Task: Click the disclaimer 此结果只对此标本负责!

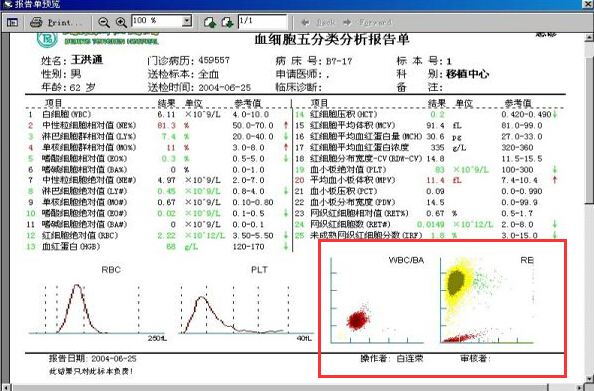Action: [91, 371]
